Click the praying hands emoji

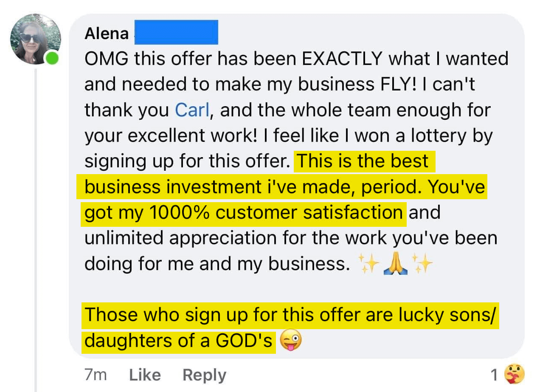click(395, 265)
